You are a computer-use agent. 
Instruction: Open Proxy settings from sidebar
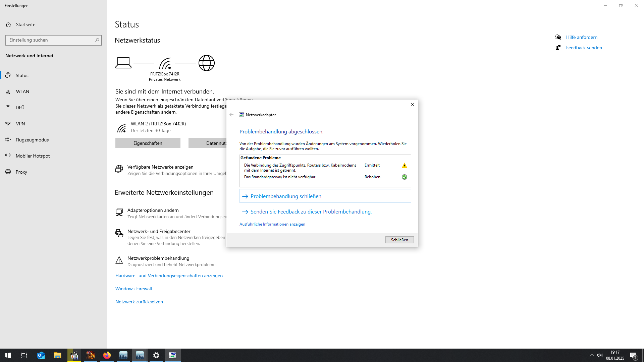tap(21, 172)
